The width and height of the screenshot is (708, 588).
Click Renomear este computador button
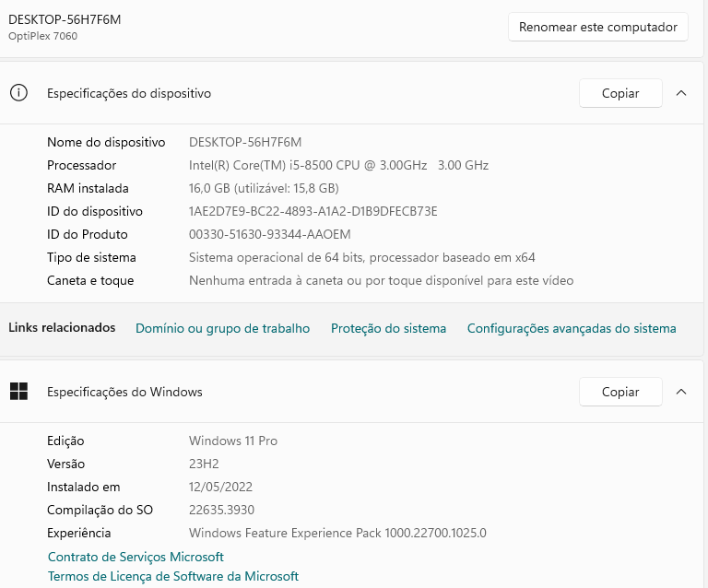(597, 27)
